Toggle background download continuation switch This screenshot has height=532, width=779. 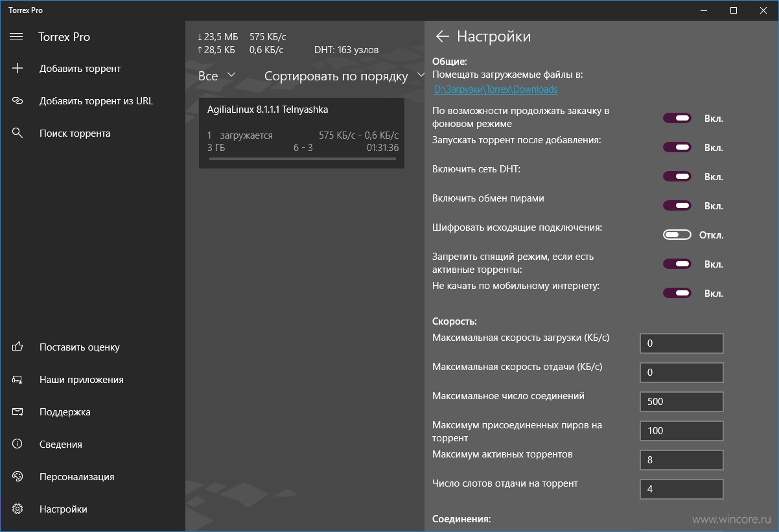677,119
